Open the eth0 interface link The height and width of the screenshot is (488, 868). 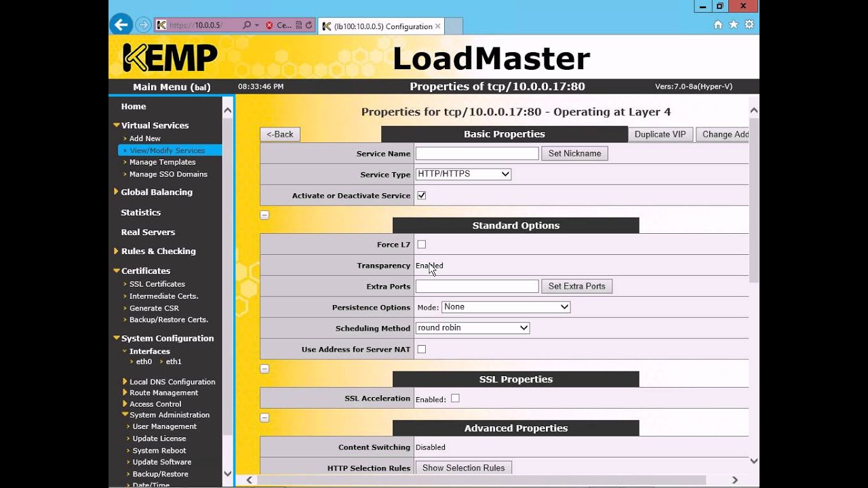144,362
